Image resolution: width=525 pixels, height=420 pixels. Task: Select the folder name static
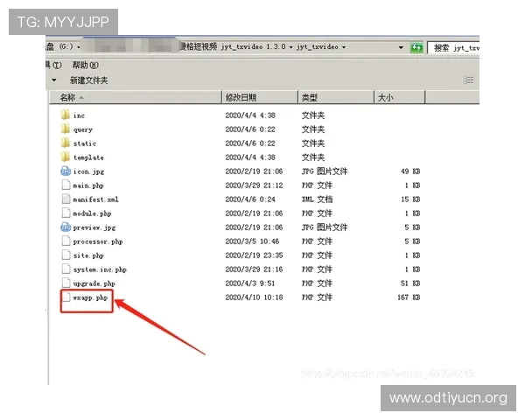(85, 143)
